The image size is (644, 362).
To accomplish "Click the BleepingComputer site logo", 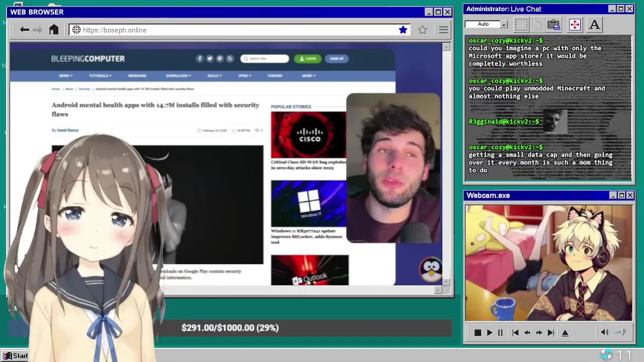I will [88, 59].
